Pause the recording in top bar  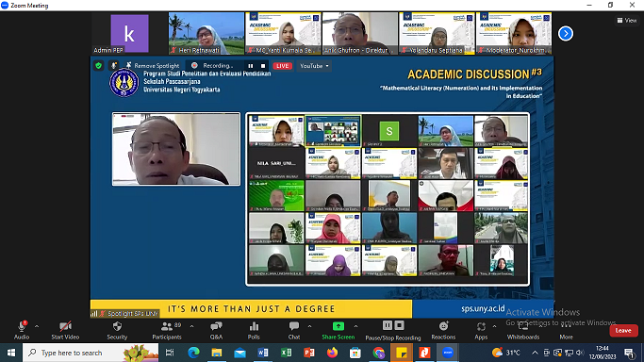coord(251,66)
